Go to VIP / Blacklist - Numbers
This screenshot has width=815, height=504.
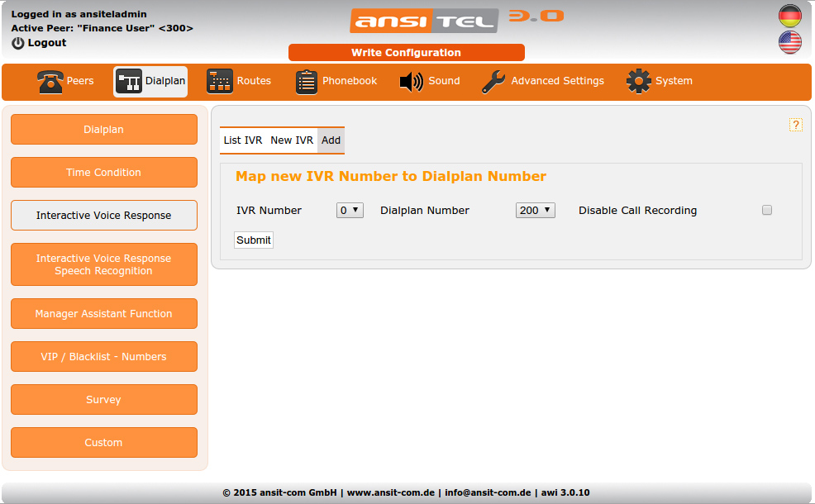point(104,357)
